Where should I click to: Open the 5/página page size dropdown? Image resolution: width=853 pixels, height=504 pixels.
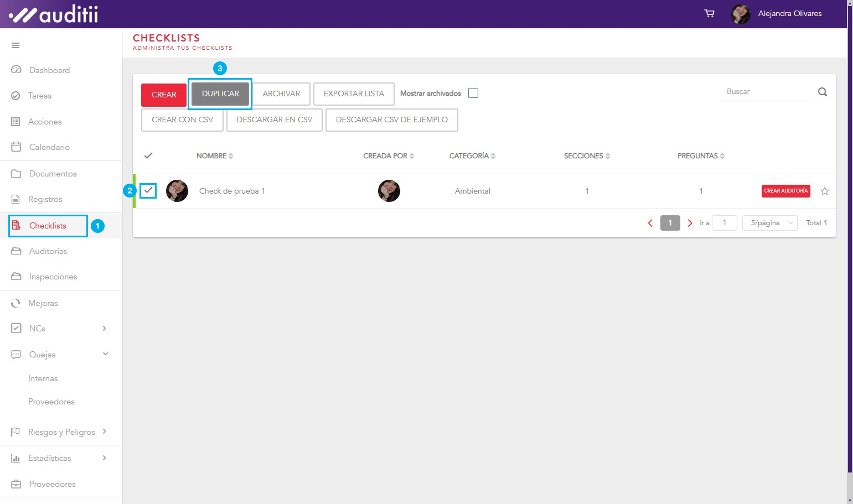[x=769, y=223]
